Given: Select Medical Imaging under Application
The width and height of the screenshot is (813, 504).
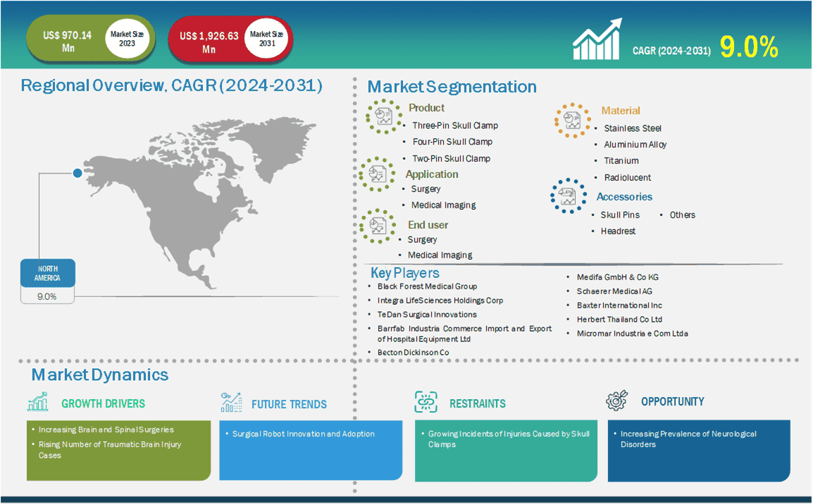Looking at the screenshot, I should pos(443,205).
